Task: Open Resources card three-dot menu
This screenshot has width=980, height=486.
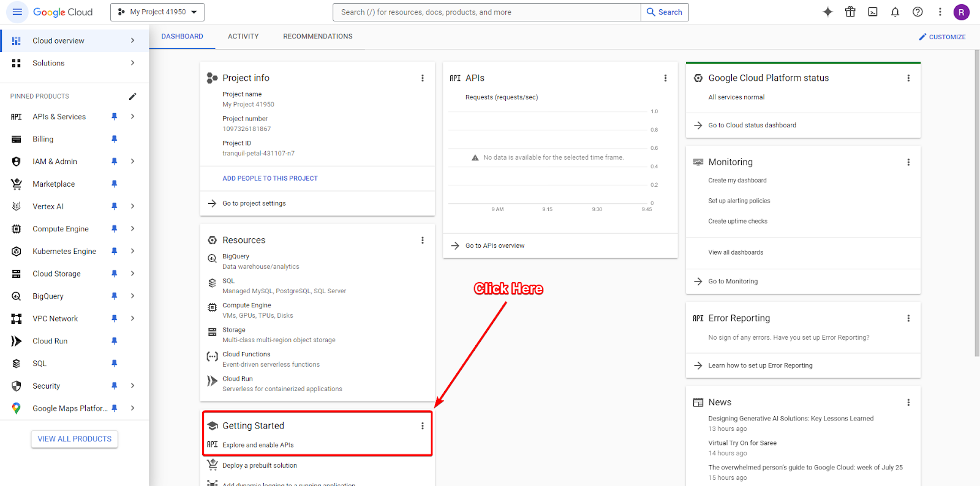Action: (422, 241)
